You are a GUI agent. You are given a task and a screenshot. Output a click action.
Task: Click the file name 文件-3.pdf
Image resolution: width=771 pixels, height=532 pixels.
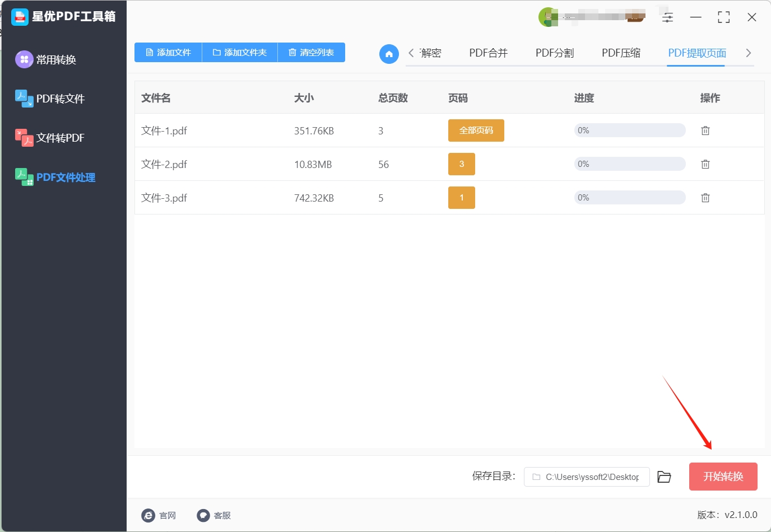click(164, 198)
